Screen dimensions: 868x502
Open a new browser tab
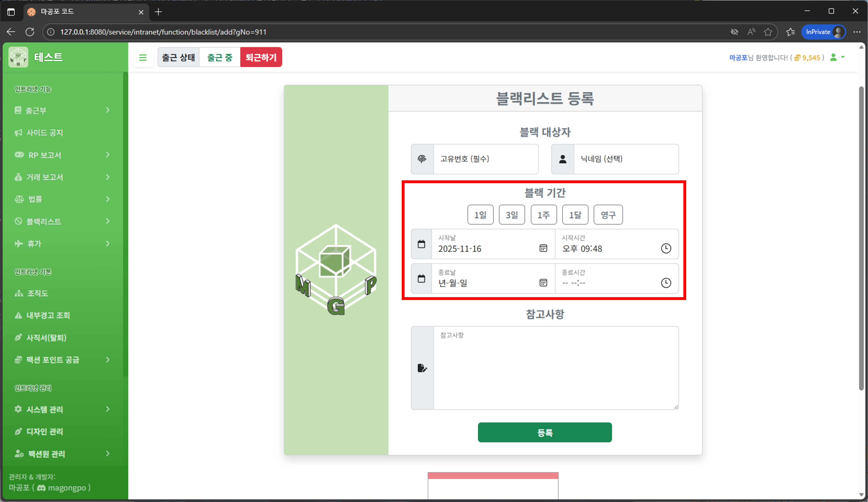pos(158,12)
